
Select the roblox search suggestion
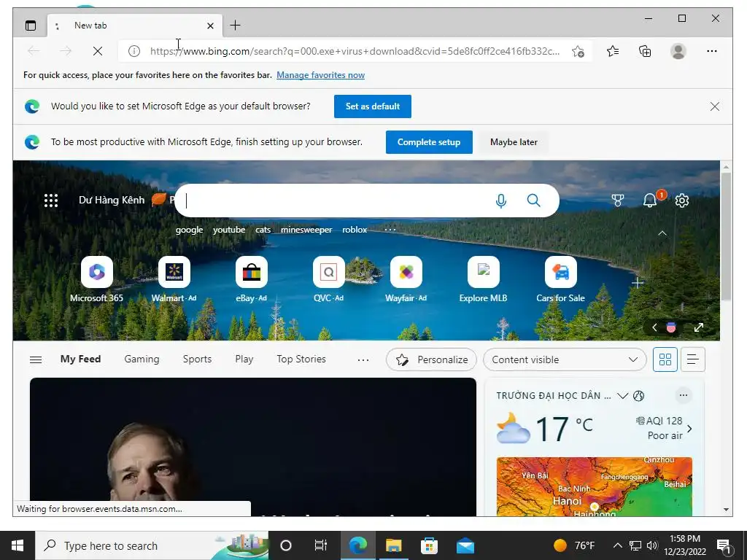pos(355,230)
